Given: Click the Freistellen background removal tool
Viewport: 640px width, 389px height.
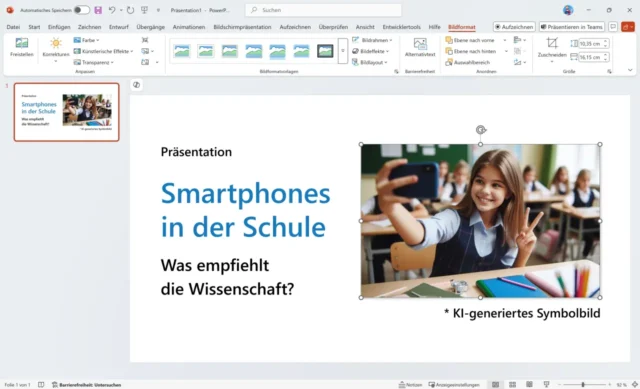Looking at the screenshot, I should point(22,47).
